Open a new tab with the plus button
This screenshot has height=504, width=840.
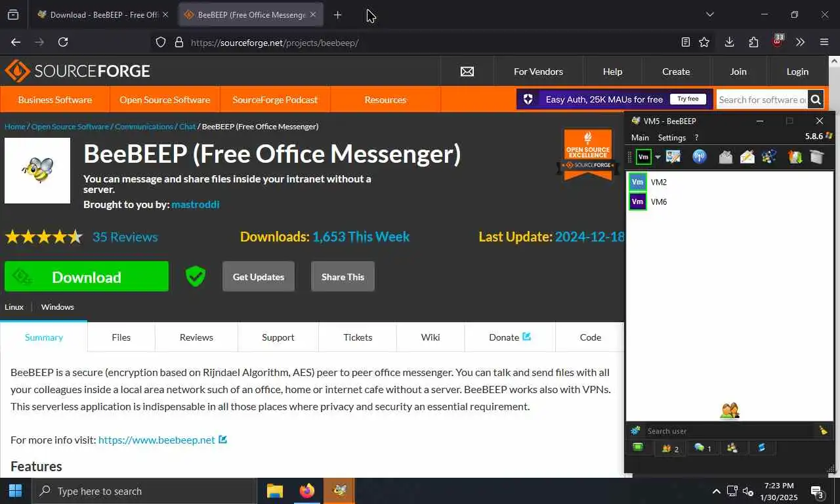click(337, 14)
